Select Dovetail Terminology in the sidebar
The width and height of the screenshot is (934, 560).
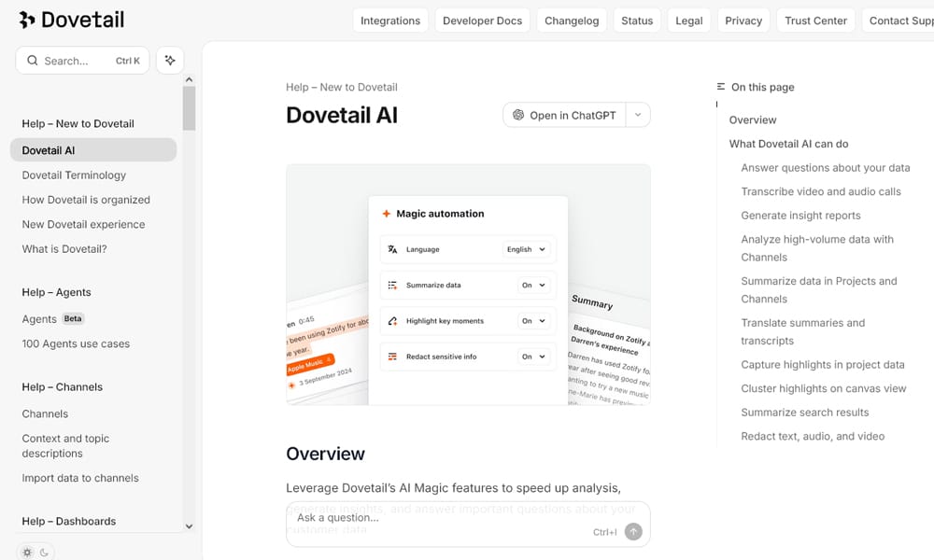75,175
